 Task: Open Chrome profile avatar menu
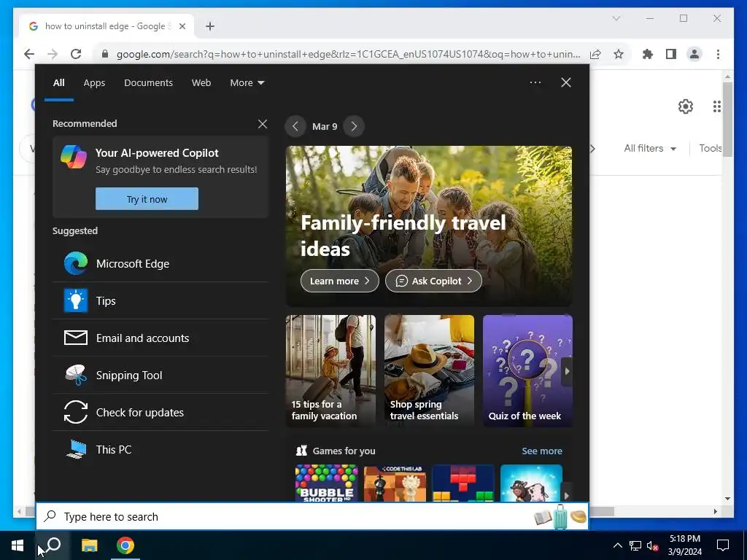coord(694,54)
